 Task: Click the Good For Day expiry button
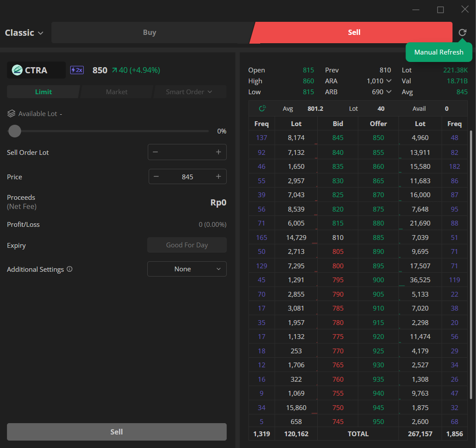(187, 245)
